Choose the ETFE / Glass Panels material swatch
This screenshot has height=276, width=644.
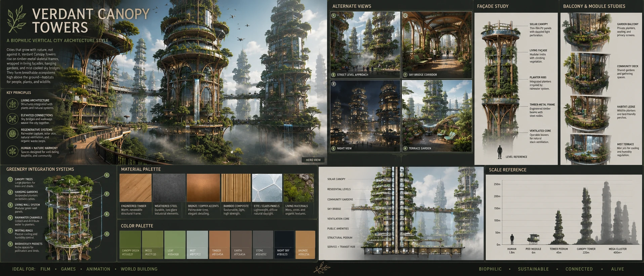pyautogui.click(x=267, y=188)
